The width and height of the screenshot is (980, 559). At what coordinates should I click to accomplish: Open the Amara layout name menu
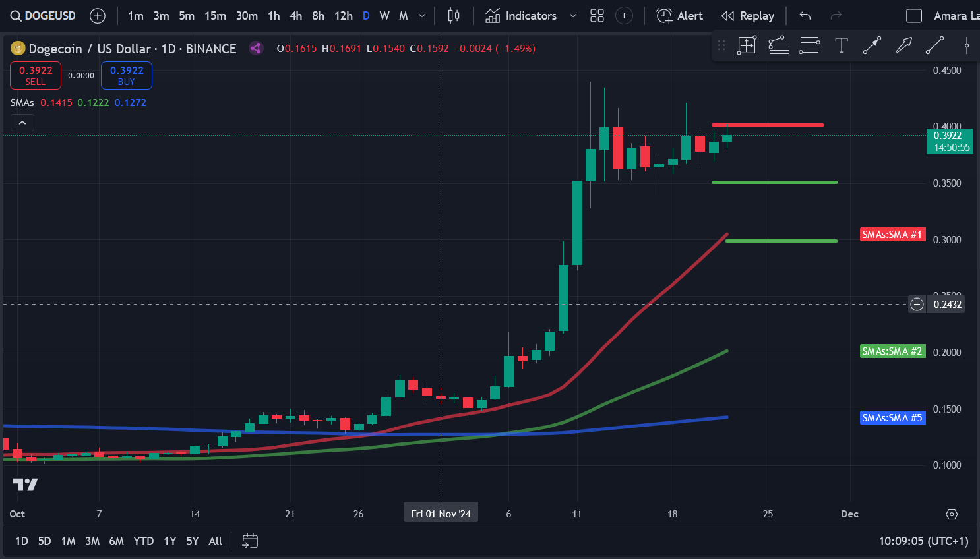coord(956,16)
